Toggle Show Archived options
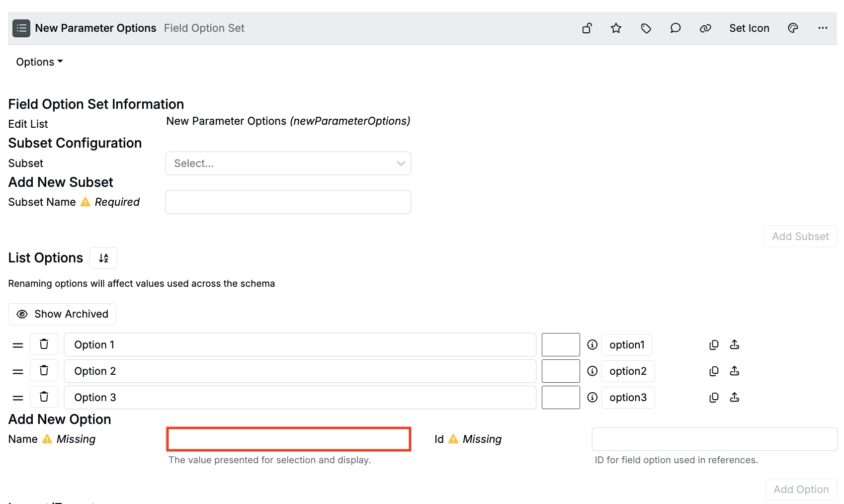844x504 pixels. [62, 314]
